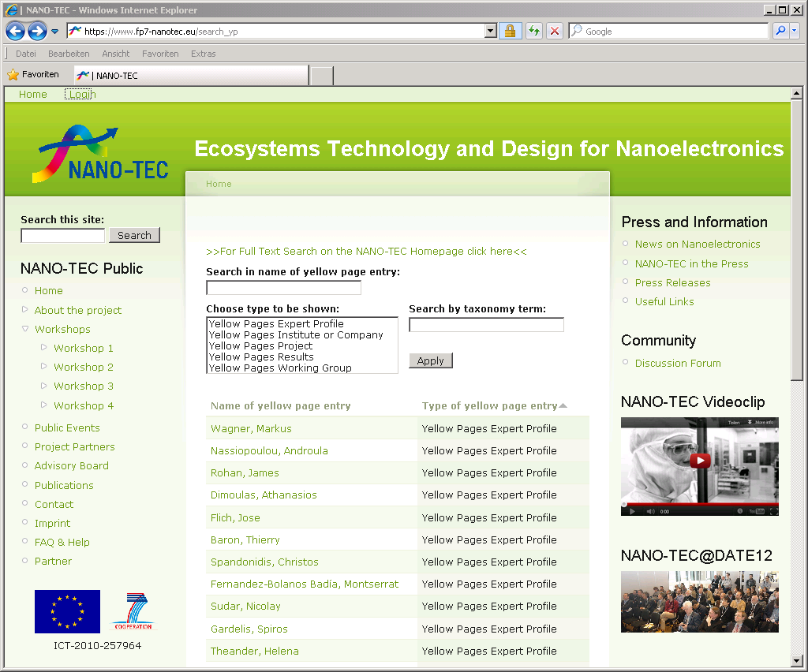Click the red Stop loading icon
The height and width of the screenshot is (672, 808).
(x=555, y=32)
